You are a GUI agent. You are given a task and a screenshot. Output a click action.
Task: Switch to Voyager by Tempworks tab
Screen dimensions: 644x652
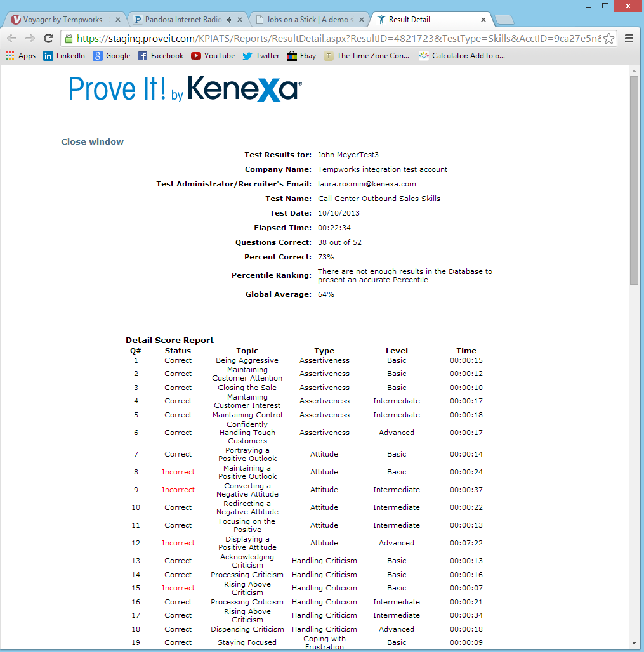click(65, 20)
